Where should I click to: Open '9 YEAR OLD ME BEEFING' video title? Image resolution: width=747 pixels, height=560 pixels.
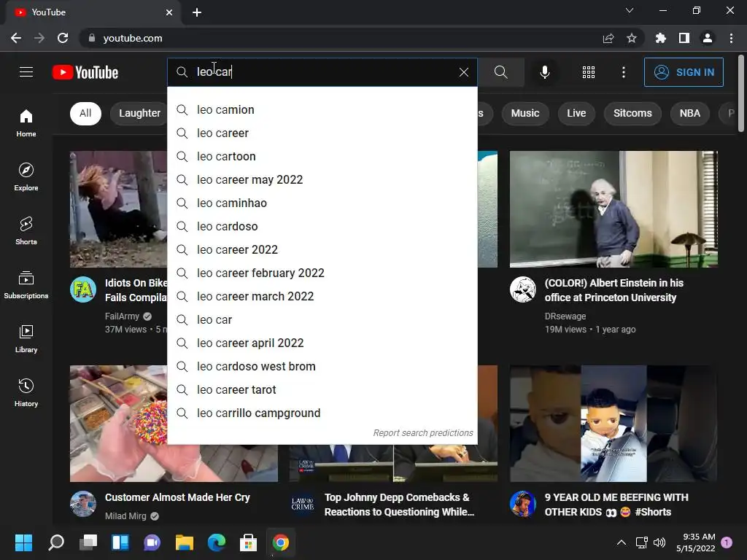(x=616, y=505)
